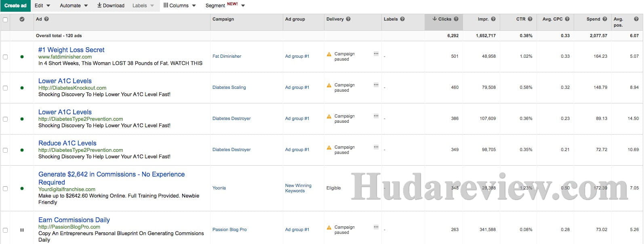644x244 pixels.
Task: Click the Download button
Action: click(x=111, y=6)
